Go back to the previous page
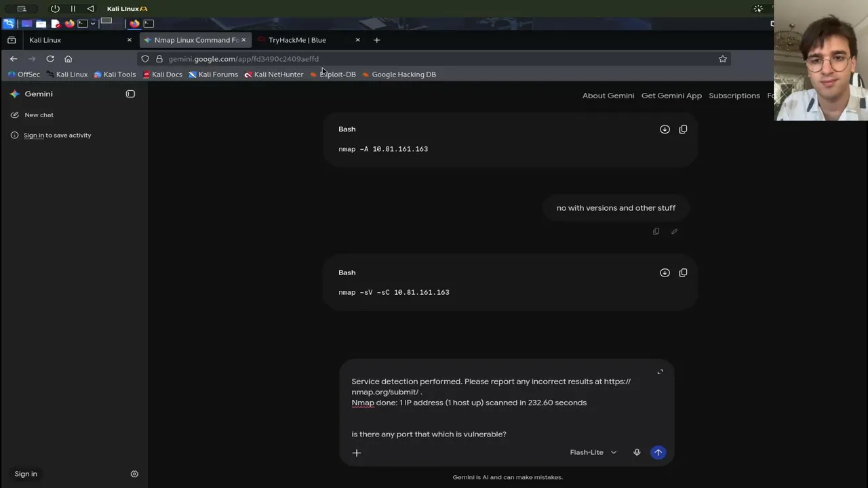The height and width of the screenshot is (488, 868). (x=14, y=59)
